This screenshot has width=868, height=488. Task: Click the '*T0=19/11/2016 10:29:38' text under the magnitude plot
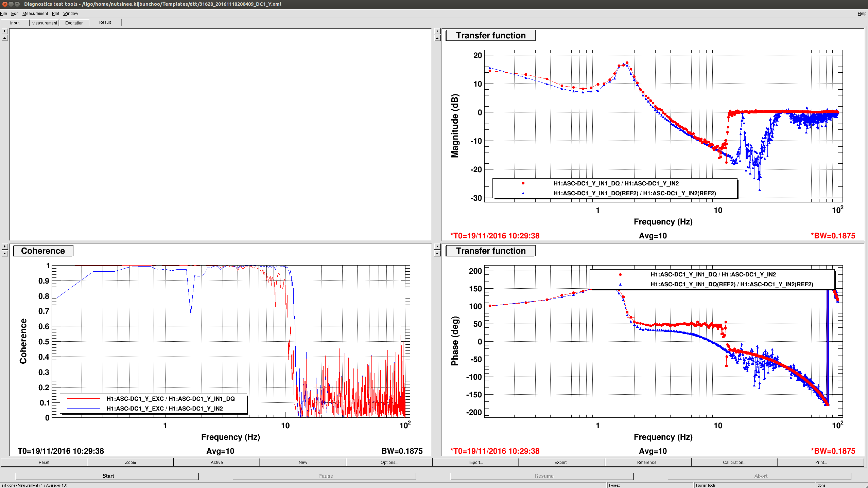click(495, 236)
